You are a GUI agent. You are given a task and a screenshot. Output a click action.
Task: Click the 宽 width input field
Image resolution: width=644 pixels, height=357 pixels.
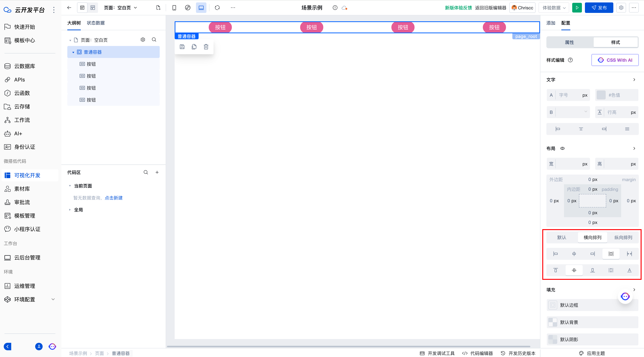[x=568, y=164]
